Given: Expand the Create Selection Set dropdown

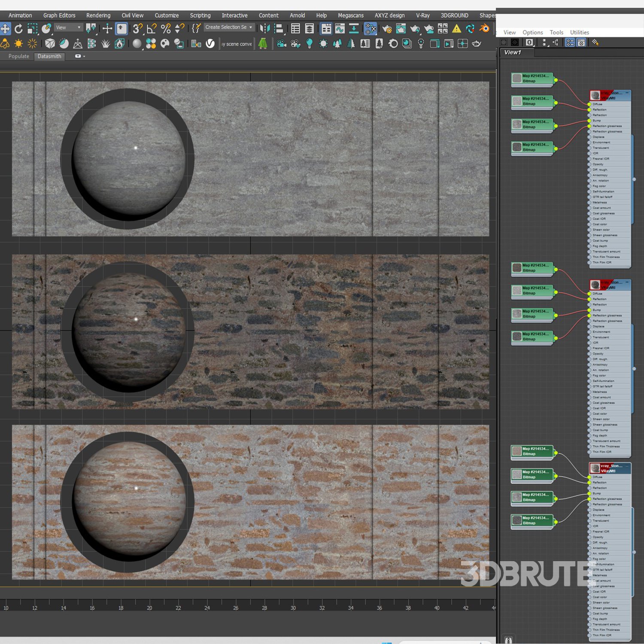Looking at the screenshot, I should [x=251, y=27].
